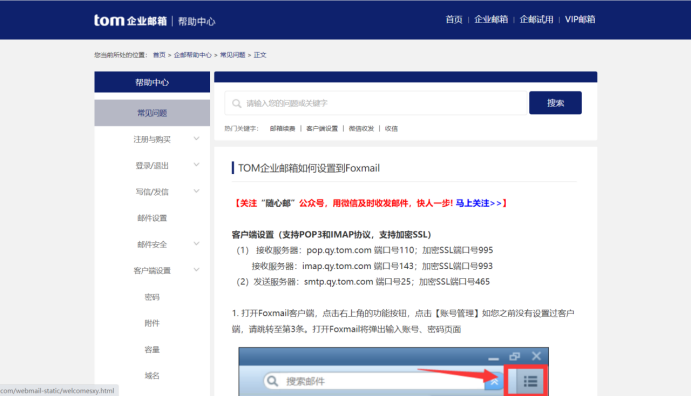The image size is (691, 396).
Task: Go to 企邮帮助中心 in the breadcrumb
Action: coord(193,55)
